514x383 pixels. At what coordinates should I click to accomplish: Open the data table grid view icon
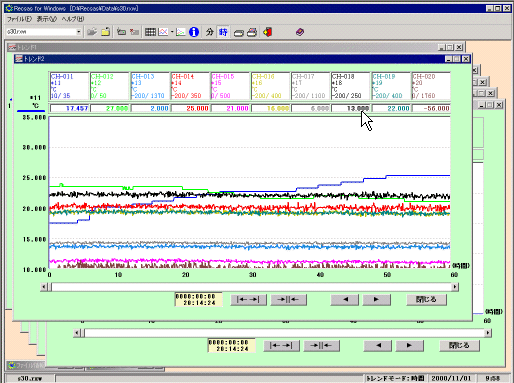150,32
